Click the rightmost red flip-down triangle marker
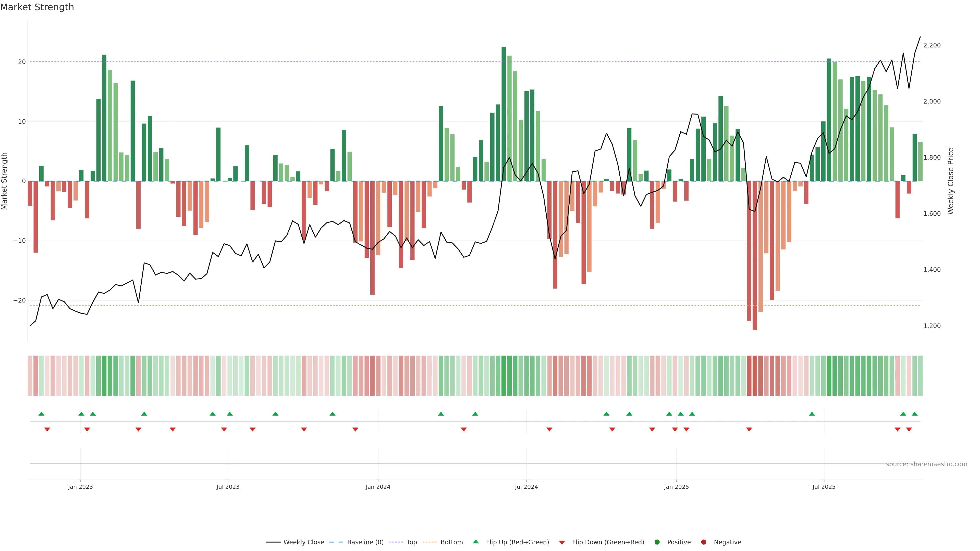This screenshot has width=980, height=551. 909,429
